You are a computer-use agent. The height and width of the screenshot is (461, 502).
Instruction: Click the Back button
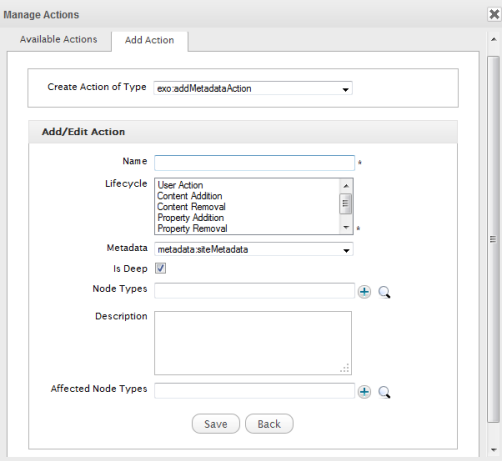[269, 424]
